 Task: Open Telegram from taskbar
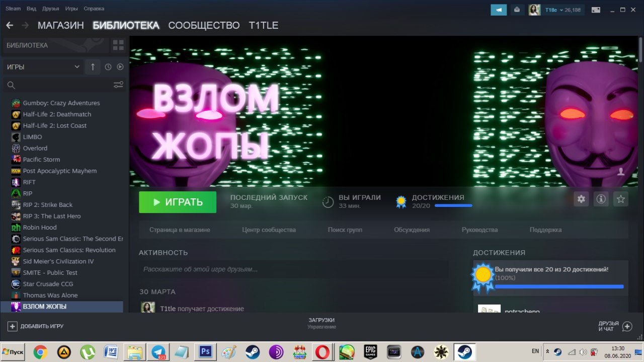click(x=158, y=351)
